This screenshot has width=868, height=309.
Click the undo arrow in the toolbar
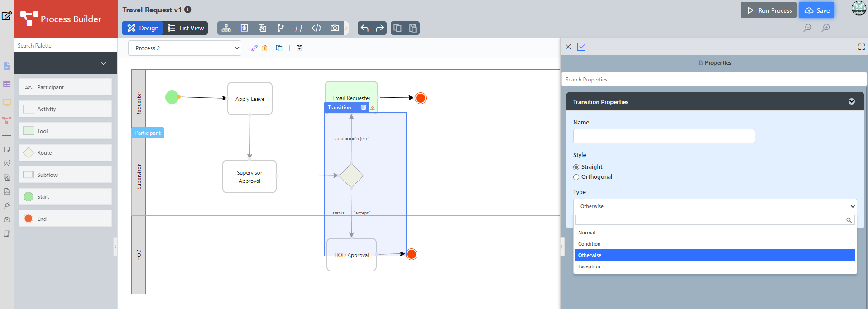tap(364, 28)
